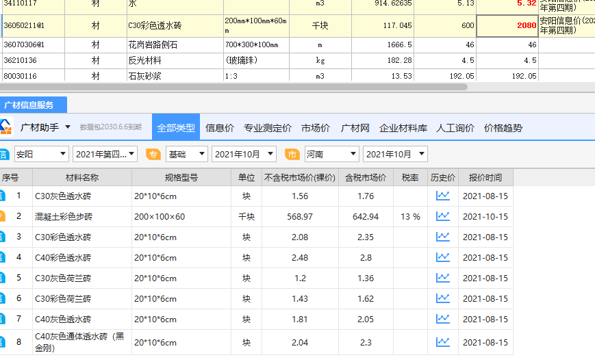595x364 pixels.
Task: Switch to the 人工询价 tab
Action: coord(455,128)
